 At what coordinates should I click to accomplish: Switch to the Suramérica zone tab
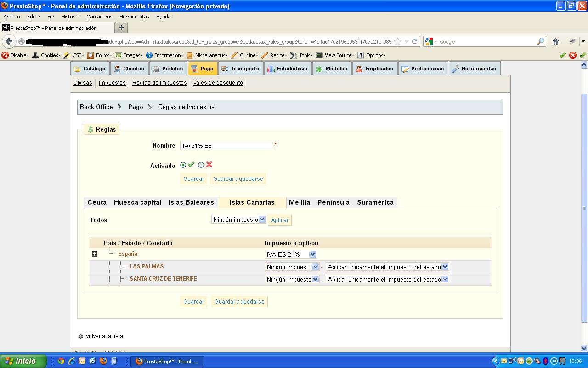click(375, 202)
